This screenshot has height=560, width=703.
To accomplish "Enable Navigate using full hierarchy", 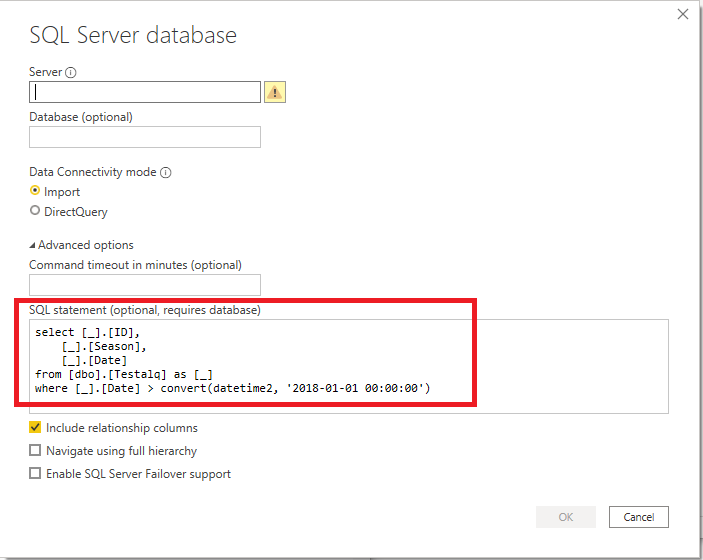I will [35, 450].
